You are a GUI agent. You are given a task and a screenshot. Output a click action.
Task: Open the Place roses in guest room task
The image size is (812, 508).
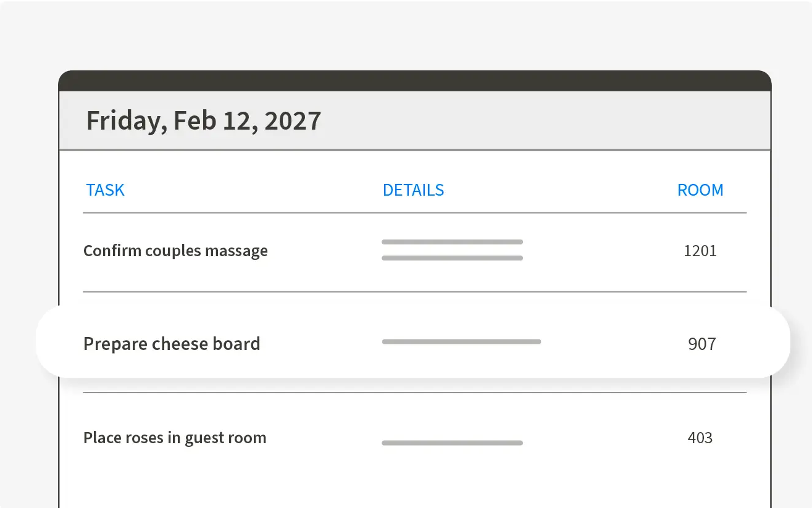pos(175,438)
